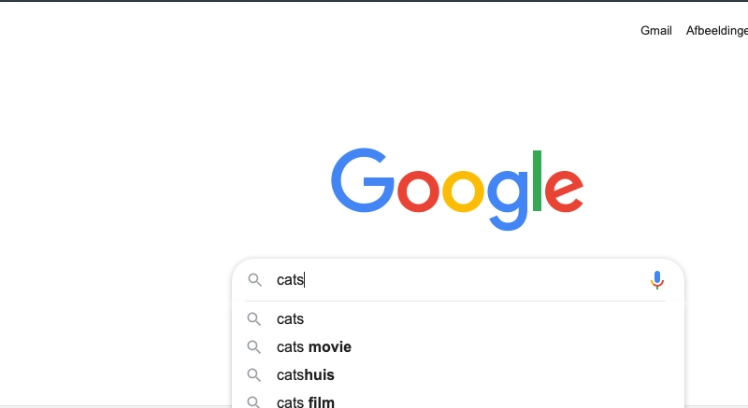This screenshot has height=408, width=748.
Task: Select the "cats film" suggestion
Action: (305, 402)
